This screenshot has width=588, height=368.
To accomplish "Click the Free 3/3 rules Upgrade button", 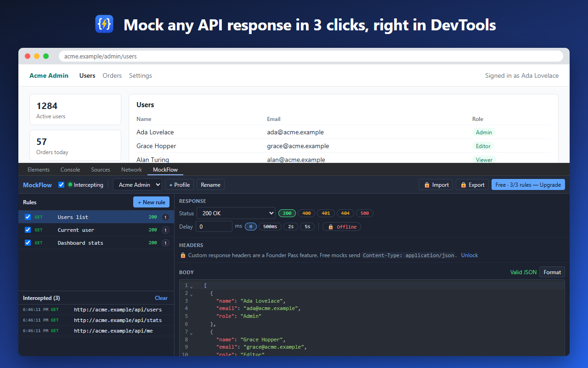I will click(528, 184).
